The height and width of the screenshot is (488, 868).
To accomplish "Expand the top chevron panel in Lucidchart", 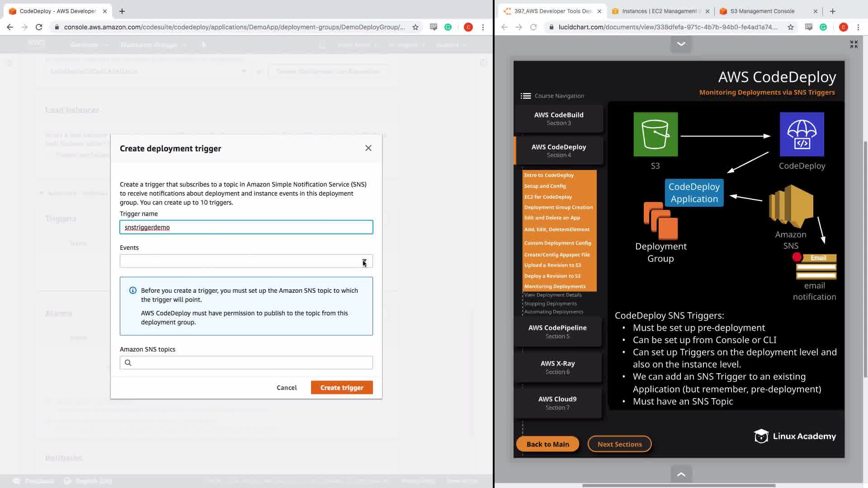I will click(681, 44).
